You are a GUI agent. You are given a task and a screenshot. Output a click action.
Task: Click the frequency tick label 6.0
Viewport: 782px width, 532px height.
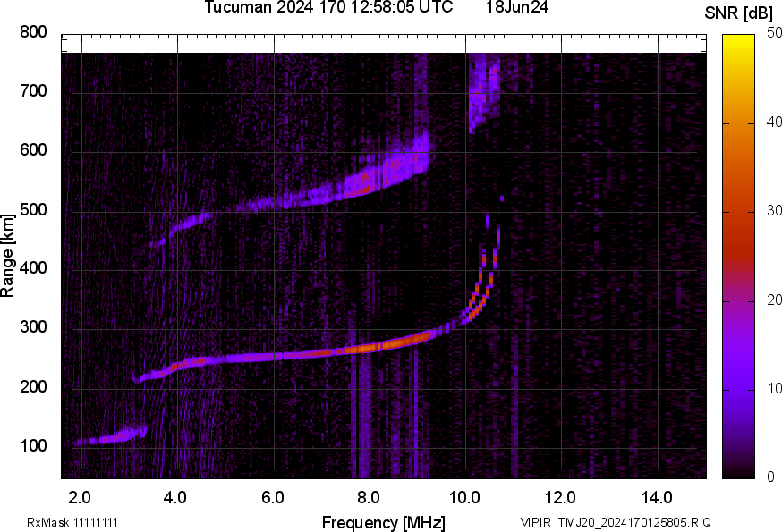(x=272, y=497)
